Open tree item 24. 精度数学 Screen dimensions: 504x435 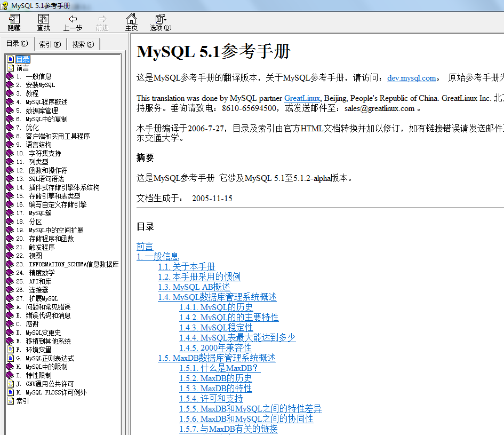tap(35, 273)
